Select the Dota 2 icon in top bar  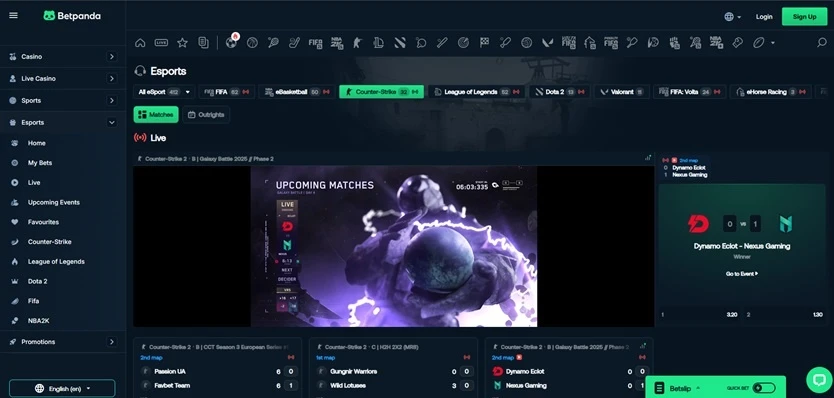point(400,43)
